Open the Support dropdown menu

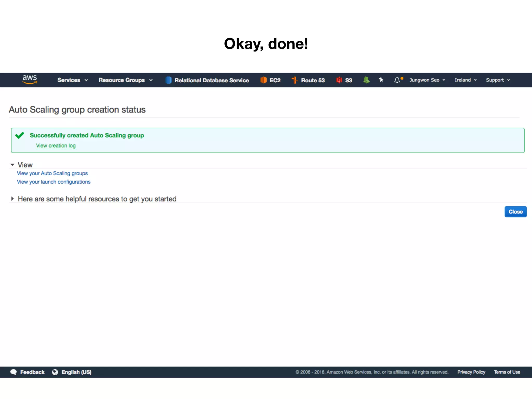(x=498, y=80)
